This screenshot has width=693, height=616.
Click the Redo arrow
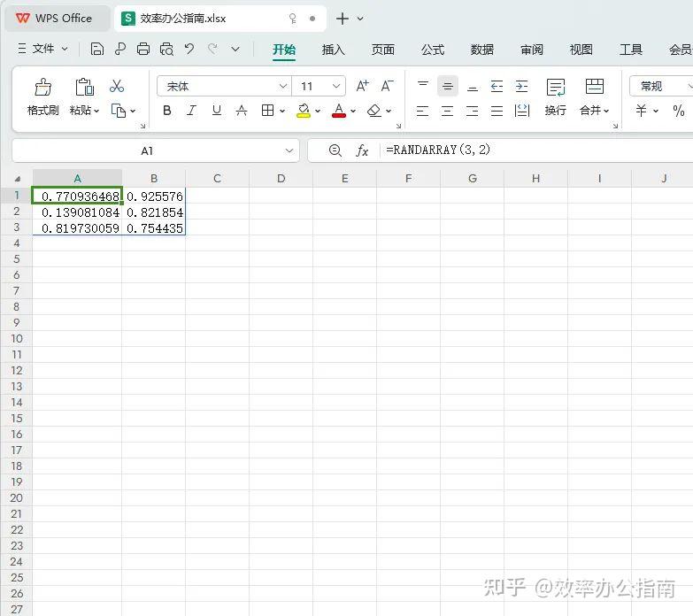pyautogui.click(x=212, y=49)
